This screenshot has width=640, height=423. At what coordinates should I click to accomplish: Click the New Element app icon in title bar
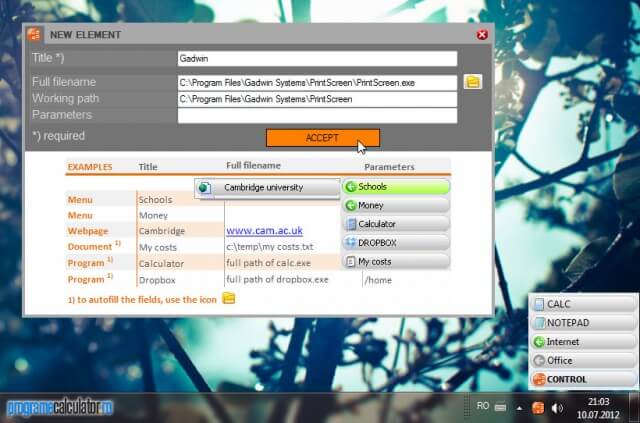click(34, 34)
